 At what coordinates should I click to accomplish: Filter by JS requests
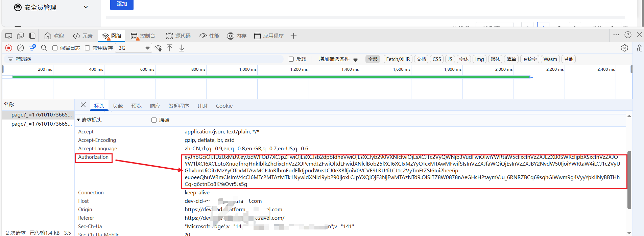tap(450, 59)
